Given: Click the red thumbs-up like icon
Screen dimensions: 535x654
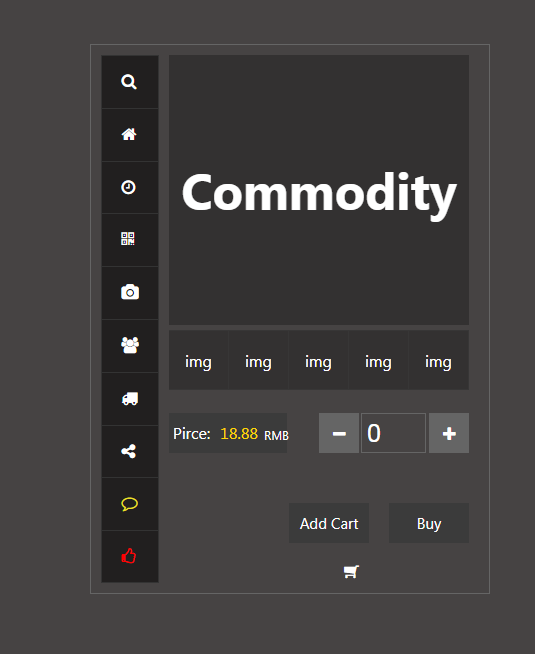Looking at the screenshot, I should click(128, 556).
